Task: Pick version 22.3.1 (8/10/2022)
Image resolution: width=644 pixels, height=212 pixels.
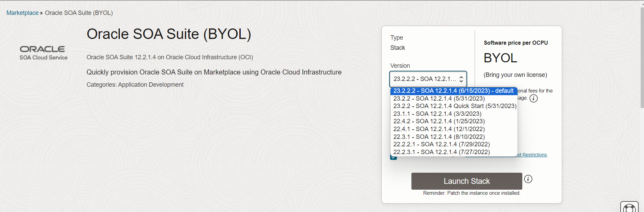Action: [454, 137]
